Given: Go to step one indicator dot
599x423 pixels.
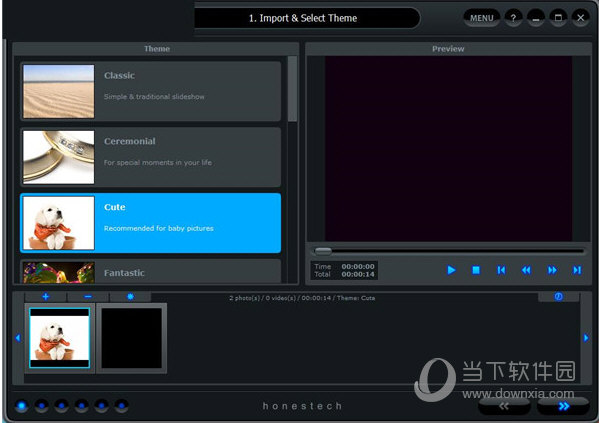Looking at the screenshot, I should coord(21,406).
